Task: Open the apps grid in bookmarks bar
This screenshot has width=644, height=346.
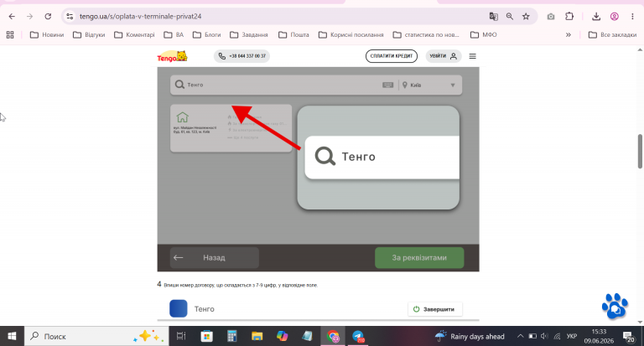Action: click(10, 35)
